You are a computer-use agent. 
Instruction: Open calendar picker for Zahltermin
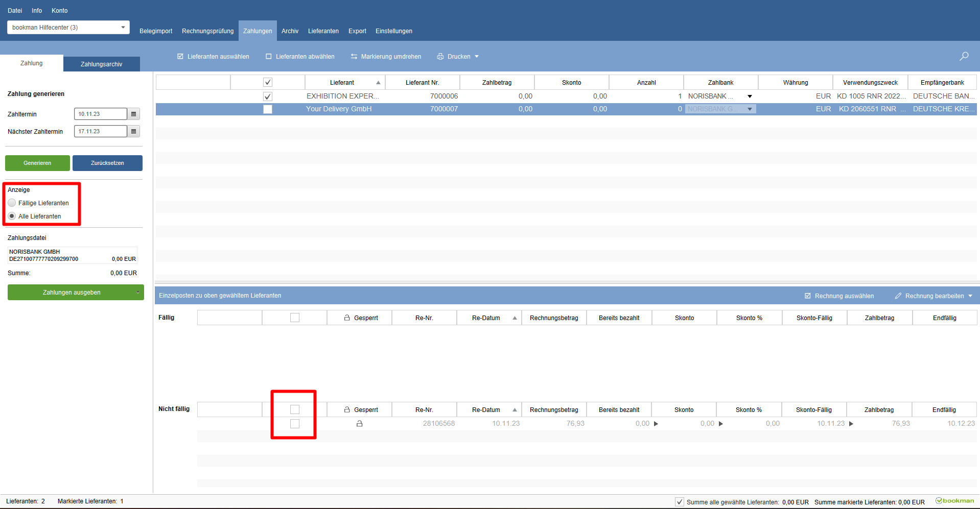coord(134,114)
